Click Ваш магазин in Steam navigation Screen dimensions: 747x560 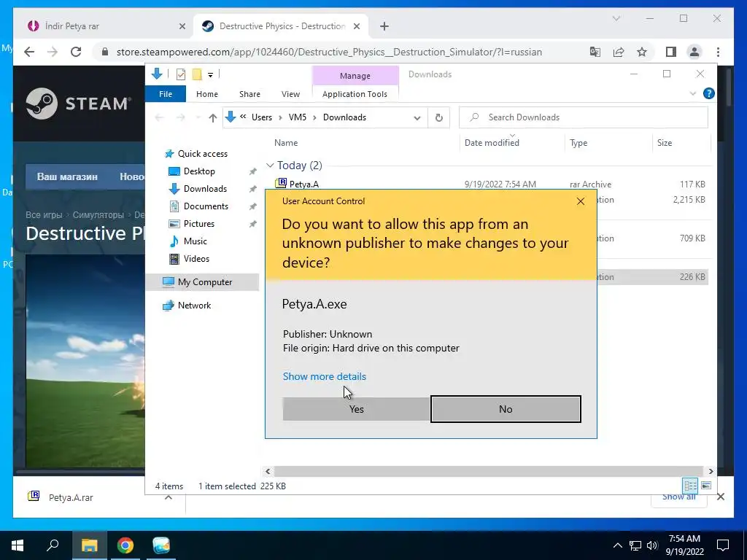(67, 176)
